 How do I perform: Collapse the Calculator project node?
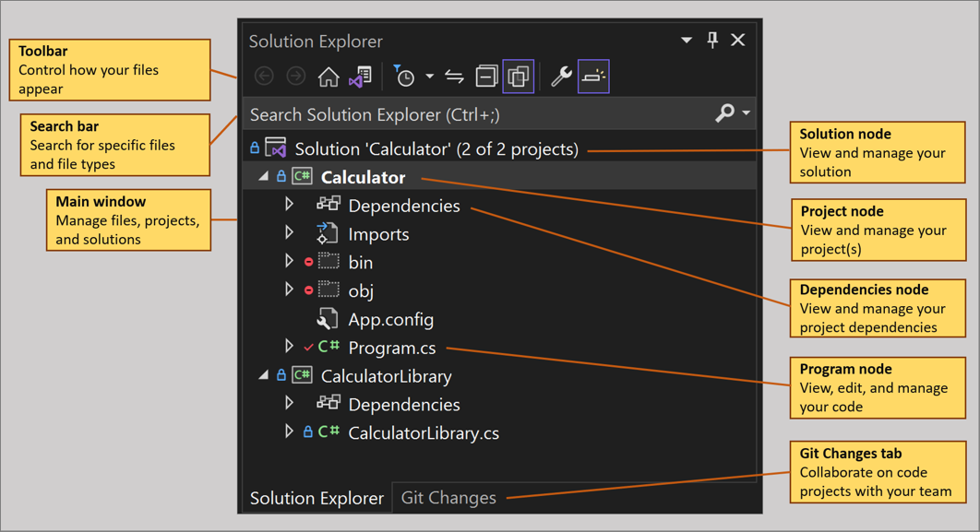(x=264, y=176)
